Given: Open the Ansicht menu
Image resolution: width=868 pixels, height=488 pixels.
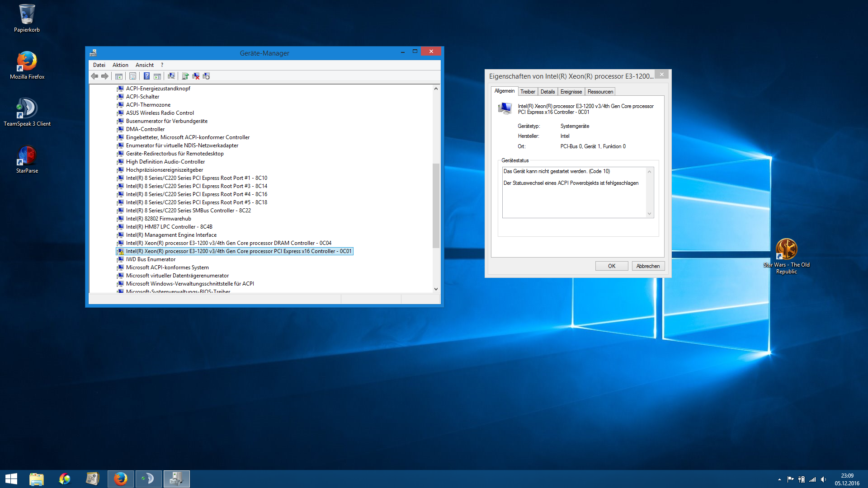Looking at the screenshot, I should click(144, 65).
